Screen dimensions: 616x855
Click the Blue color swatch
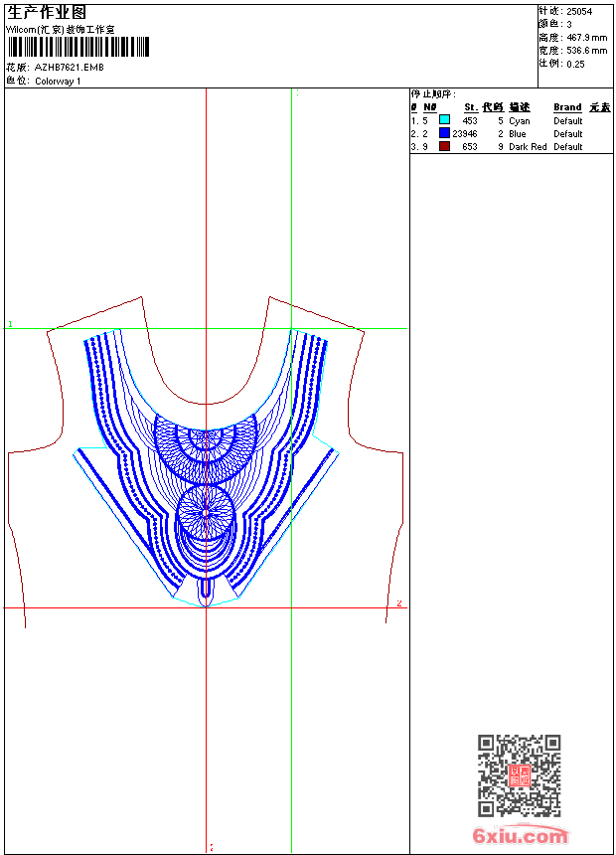pyautogui.click(x=444, y=133)
